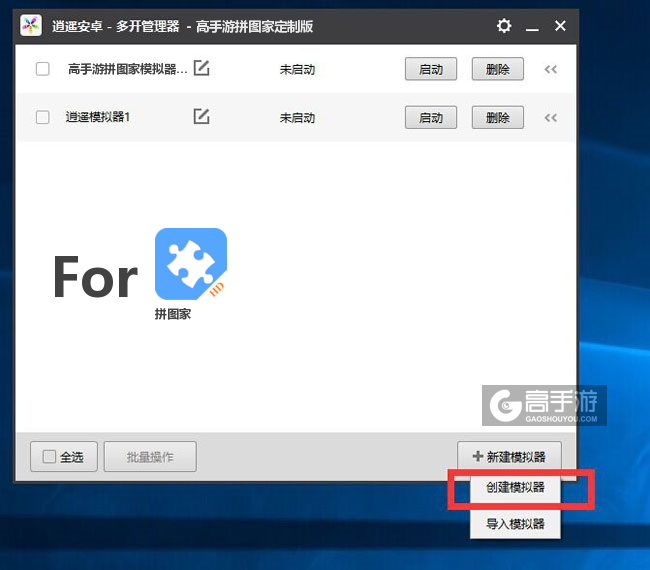This screenshot has width=650, height=570.
Task: Click the 拼图家 puzzle app icon
Action: pos(190,264)
